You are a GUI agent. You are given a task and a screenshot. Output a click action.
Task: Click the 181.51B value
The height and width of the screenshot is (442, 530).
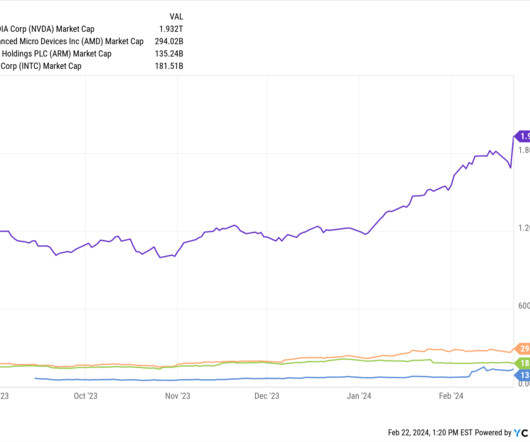(169, 66)
